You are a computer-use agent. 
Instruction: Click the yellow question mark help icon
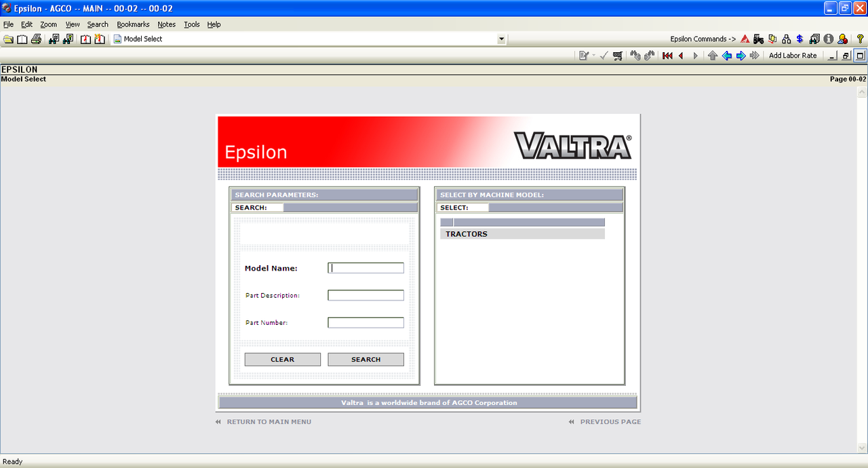pos(861,39)
